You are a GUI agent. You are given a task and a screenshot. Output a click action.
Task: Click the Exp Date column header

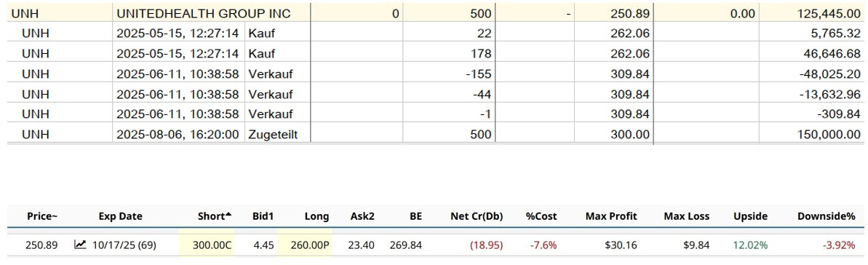[x=120, y=216]
